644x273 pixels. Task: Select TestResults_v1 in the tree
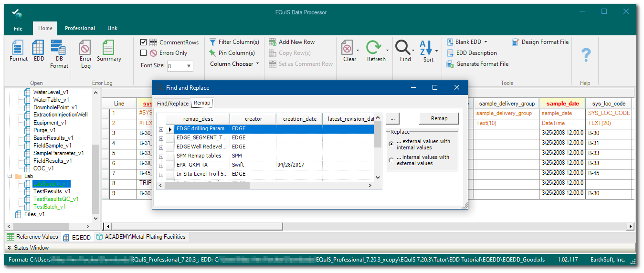coord(52,191)
